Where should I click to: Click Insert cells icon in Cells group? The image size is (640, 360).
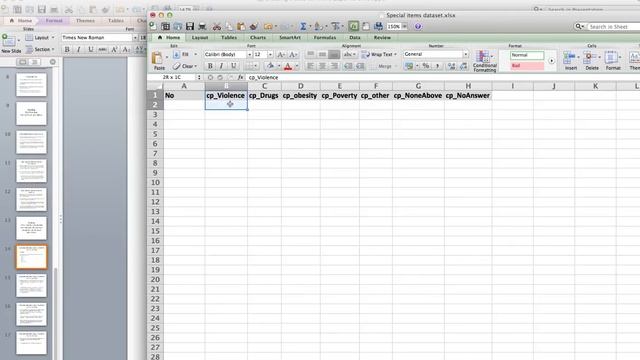click(x=571, y=60)
